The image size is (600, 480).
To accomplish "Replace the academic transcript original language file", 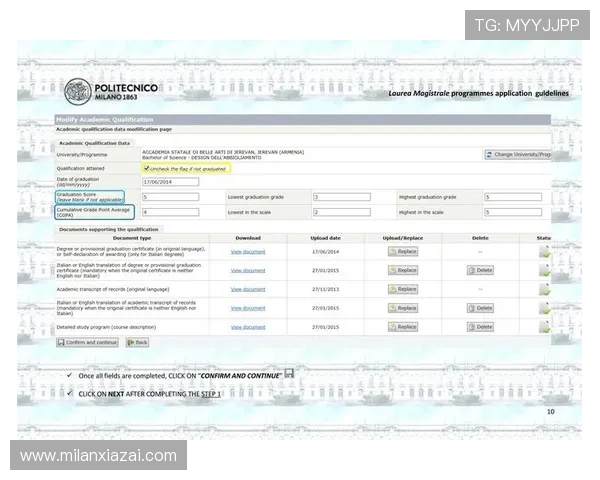I will click(x=403, y=289).
